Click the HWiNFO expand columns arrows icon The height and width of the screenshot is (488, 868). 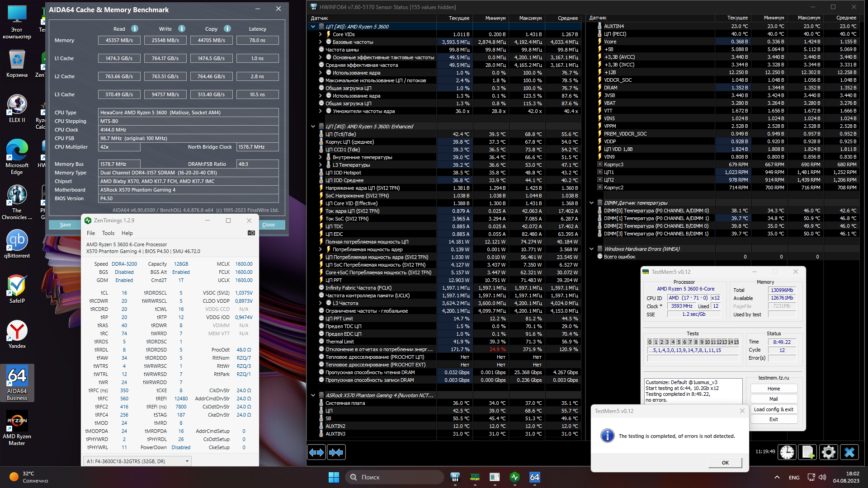click(316, 452)
